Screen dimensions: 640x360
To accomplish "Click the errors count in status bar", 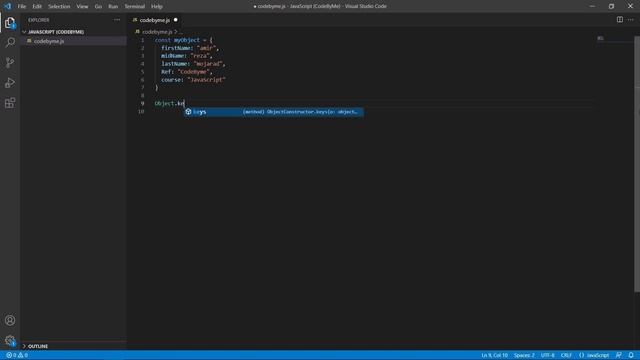I will tap(11, 355).
